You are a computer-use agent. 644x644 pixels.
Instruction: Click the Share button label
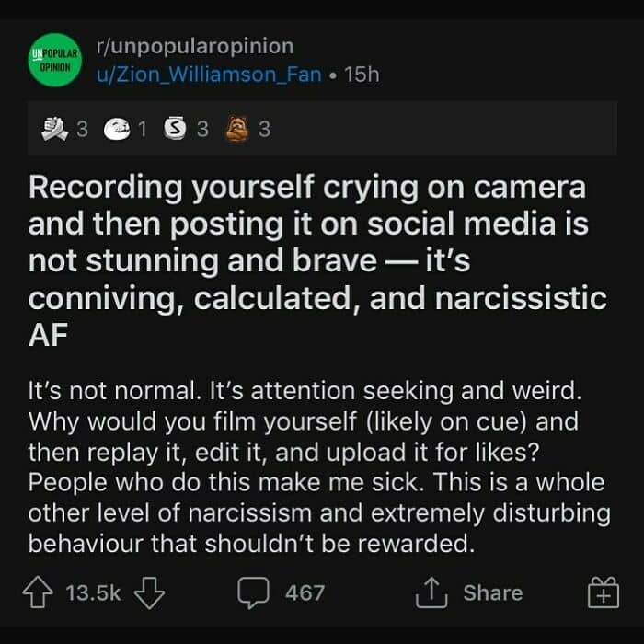[492, 593]
